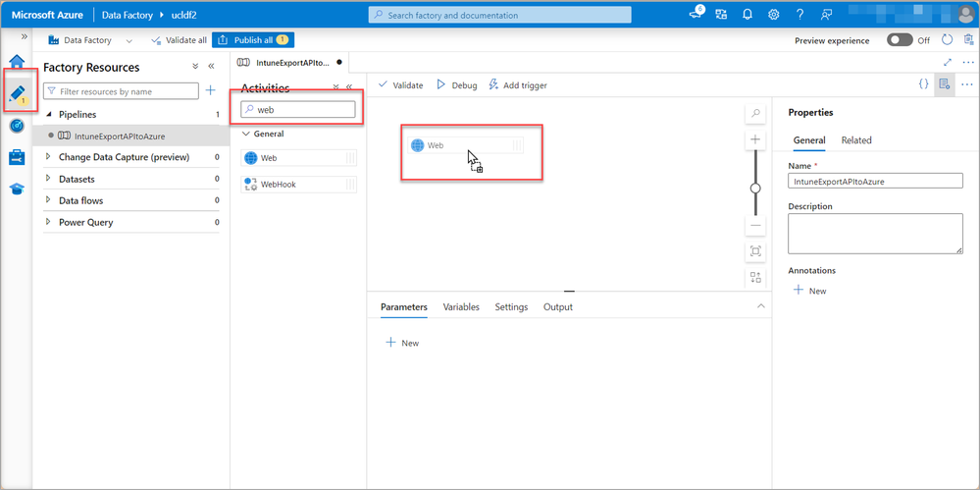
Task: Select IntuneExportAPItoAzure pipeline in tree
Action: tap(131, 136)
